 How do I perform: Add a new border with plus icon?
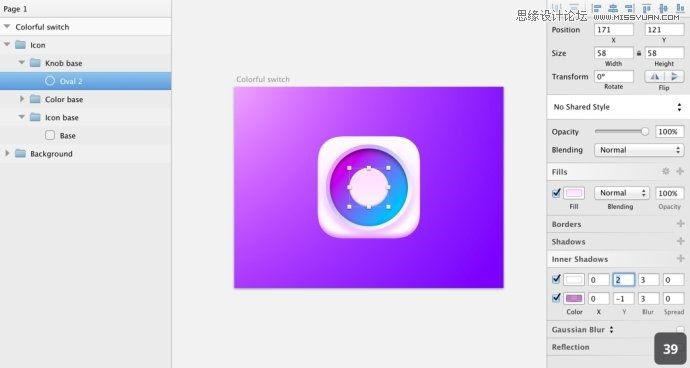coord(680,224)
